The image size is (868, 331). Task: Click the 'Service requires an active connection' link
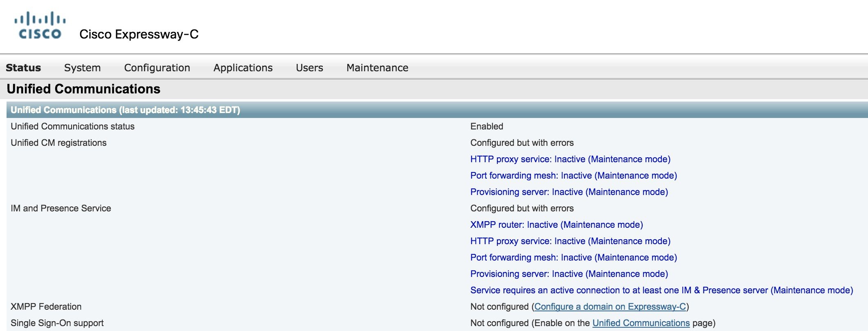661,290
